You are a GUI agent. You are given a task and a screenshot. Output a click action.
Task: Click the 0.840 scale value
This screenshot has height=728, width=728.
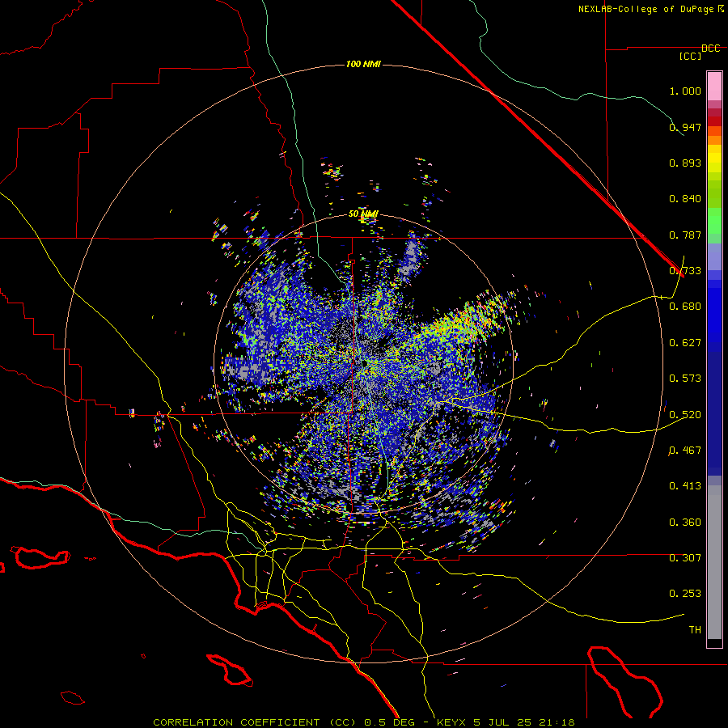685,199
